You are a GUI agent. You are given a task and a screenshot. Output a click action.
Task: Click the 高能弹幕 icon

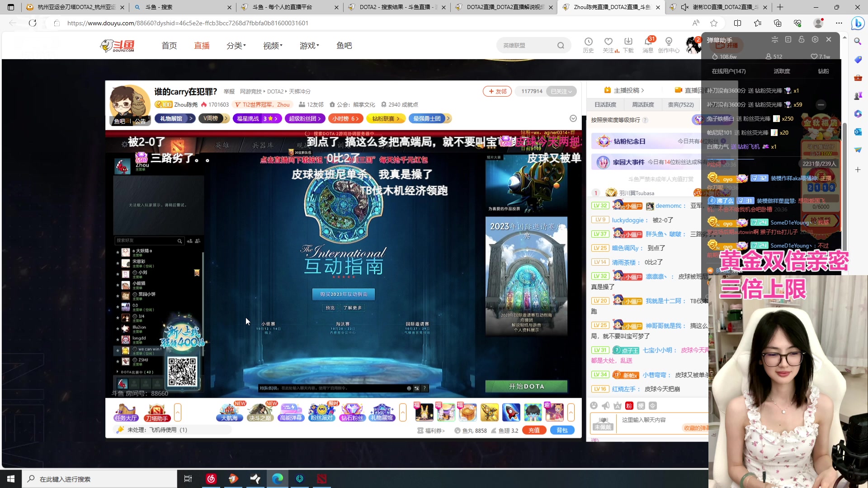291,412
